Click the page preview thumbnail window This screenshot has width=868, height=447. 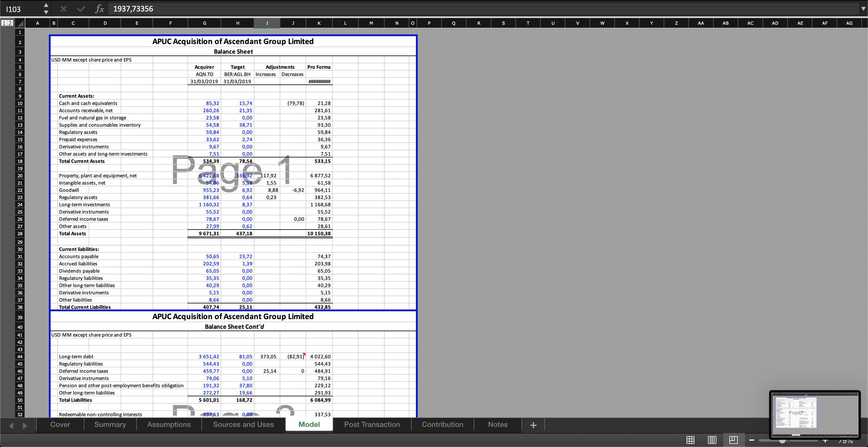(815, 414)
